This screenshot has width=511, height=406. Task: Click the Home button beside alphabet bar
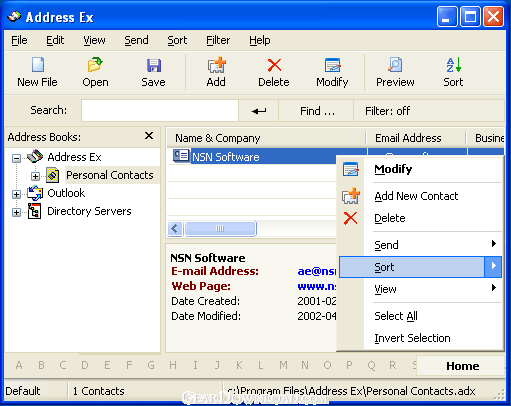pyautogui.click(x=462, y=366)
